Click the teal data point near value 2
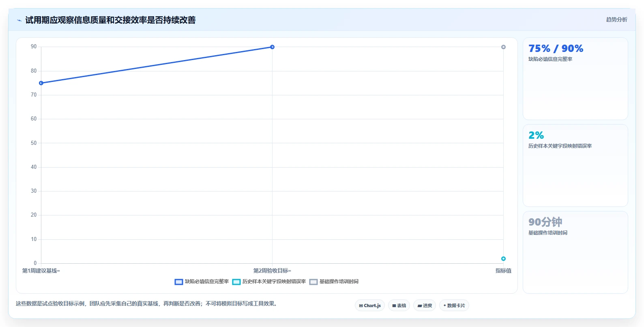This screenshot has width=644, height=327. [503, 259]
